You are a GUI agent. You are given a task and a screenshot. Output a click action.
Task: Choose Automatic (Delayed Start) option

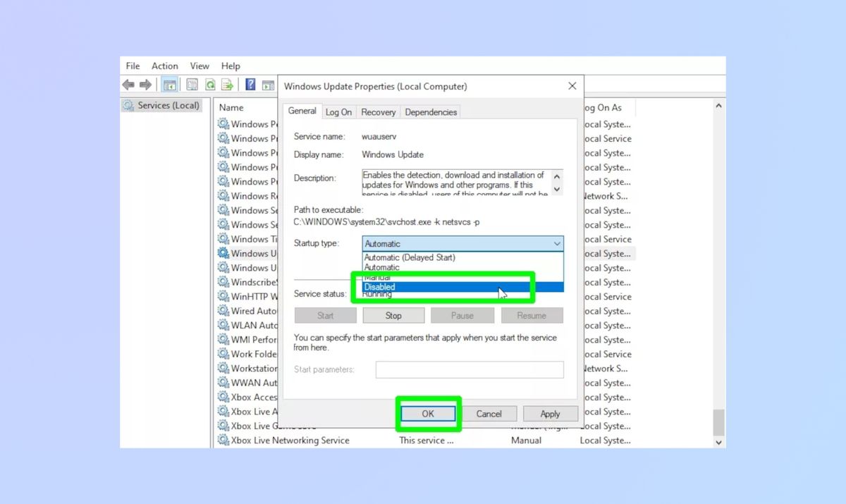[x=409, y=257]
